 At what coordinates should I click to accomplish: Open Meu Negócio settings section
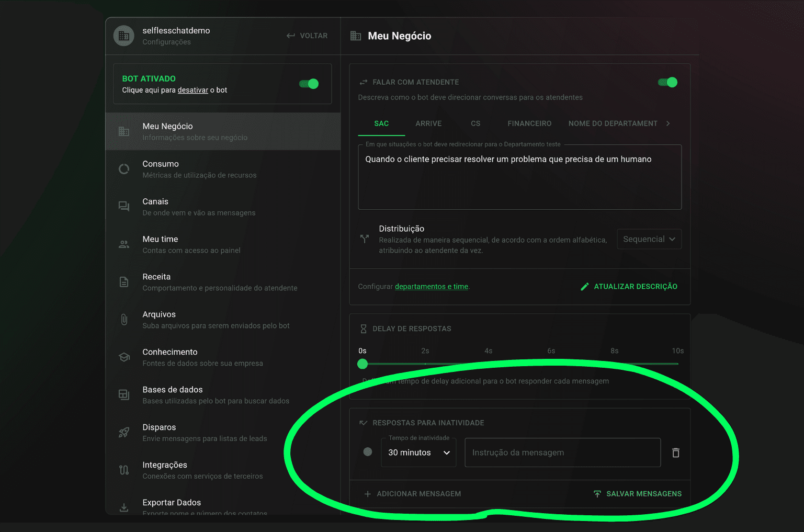pyautogui.click(x=223, y=131)
